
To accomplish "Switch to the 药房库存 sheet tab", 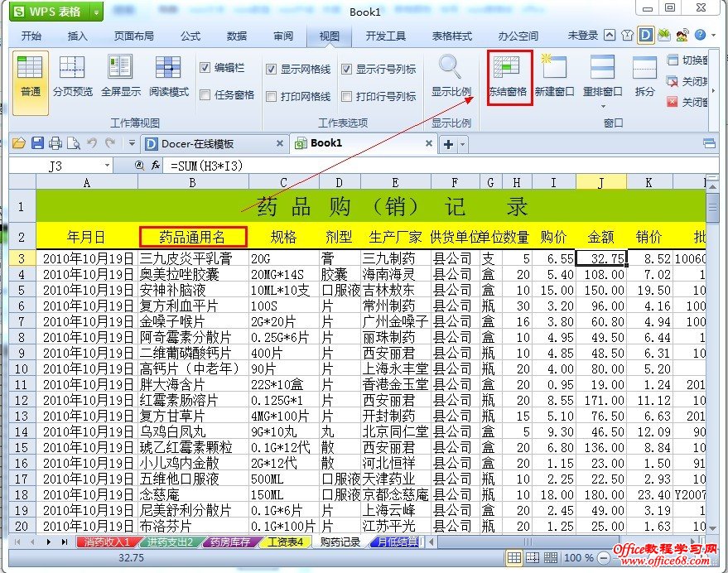I will click(x=229, y=542).
